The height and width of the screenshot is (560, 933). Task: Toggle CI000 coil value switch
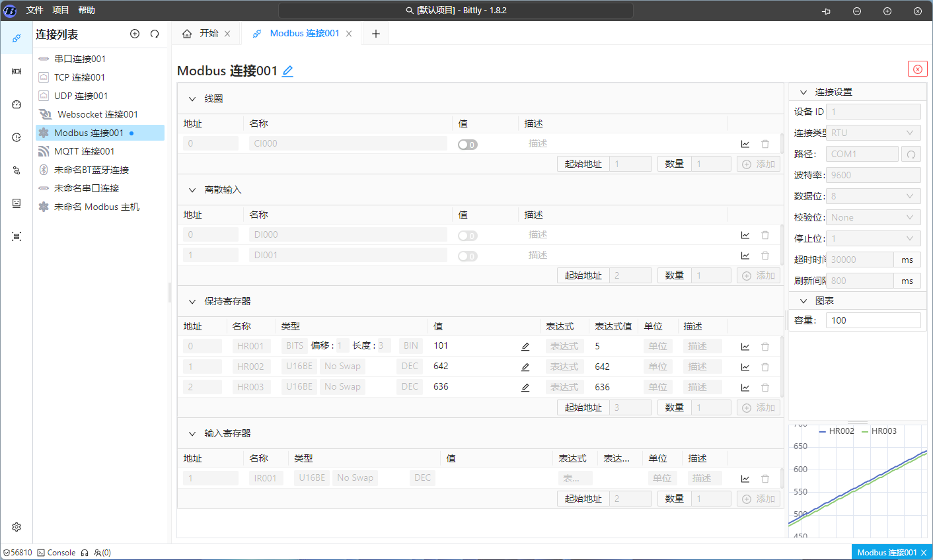(x=468, y=144)
